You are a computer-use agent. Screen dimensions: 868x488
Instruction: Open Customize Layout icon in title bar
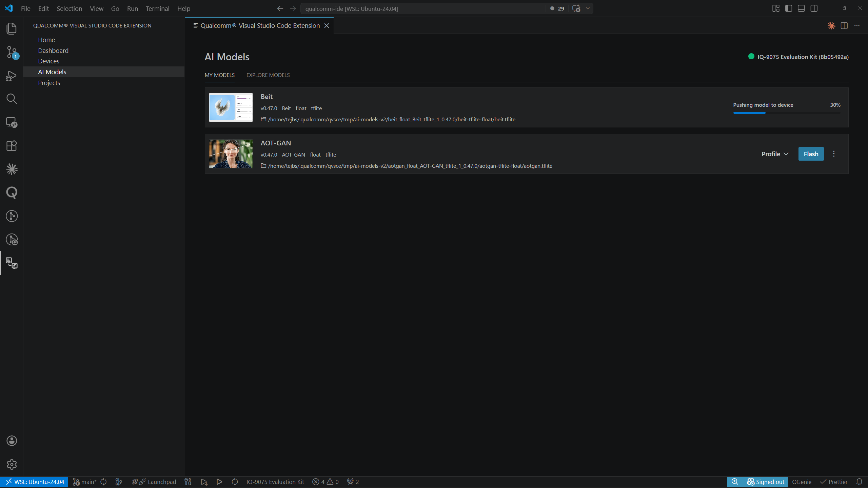coord(776,8)
